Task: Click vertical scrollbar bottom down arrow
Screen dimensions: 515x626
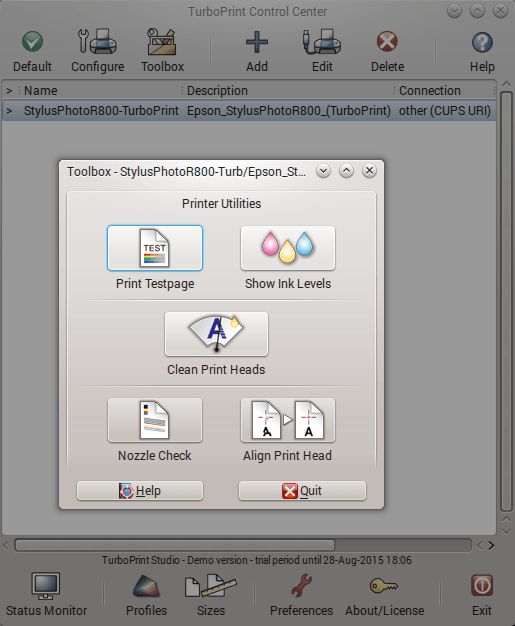Action: (x=506, y=531)
